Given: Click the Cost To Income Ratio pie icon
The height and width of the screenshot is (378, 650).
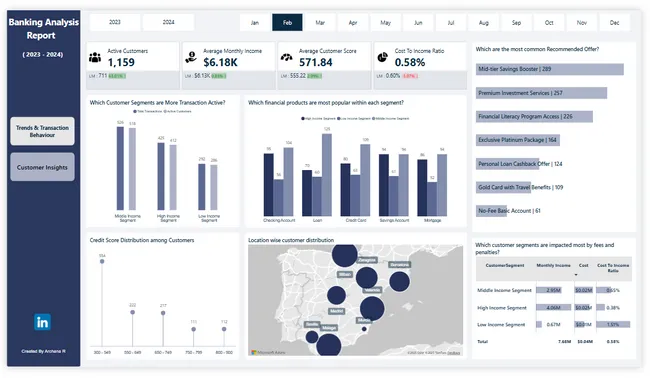Looking at the screenshot, I should [382, 57].
